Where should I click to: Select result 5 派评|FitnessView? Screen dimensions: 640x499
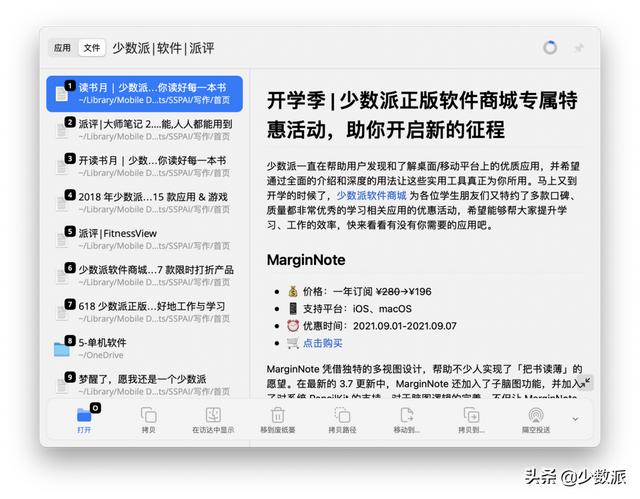coord(144,239)
